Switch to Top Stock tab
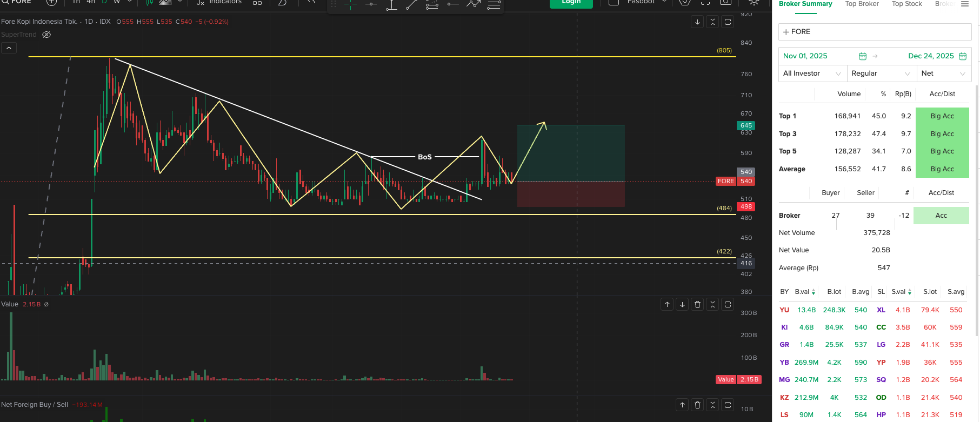 [907, 4]
